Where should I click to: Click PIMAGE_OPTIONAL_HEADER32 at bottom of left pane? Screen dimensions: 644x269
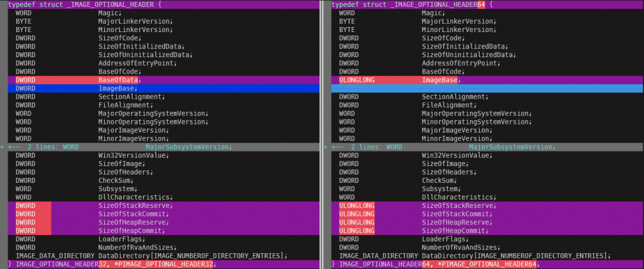click(165, 264)
